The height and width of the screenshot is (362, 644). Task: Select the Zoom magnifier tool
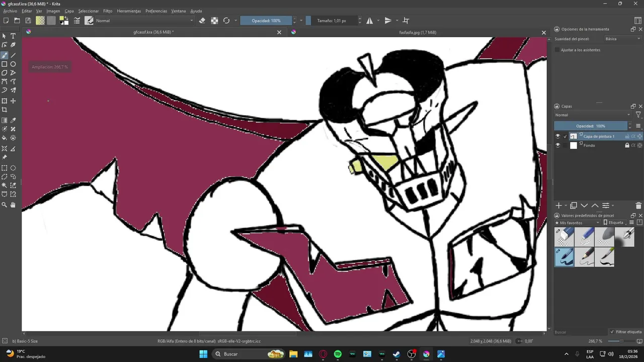(5, 205)
